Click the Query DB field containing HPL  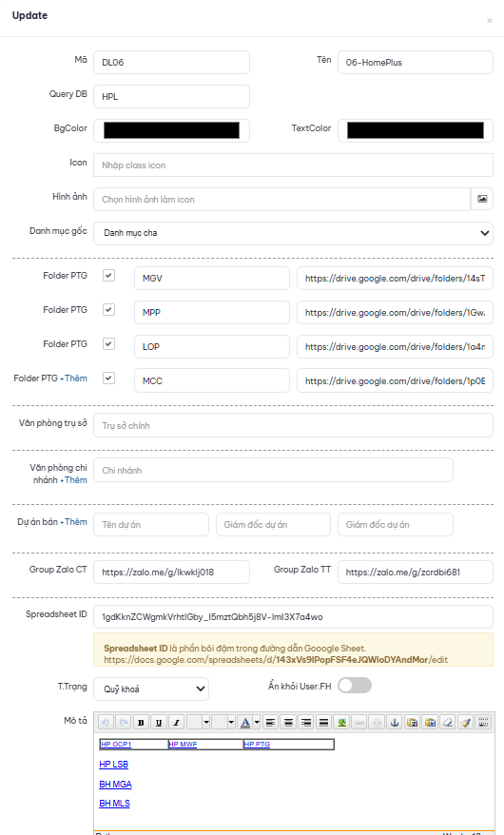pos(171,96)
